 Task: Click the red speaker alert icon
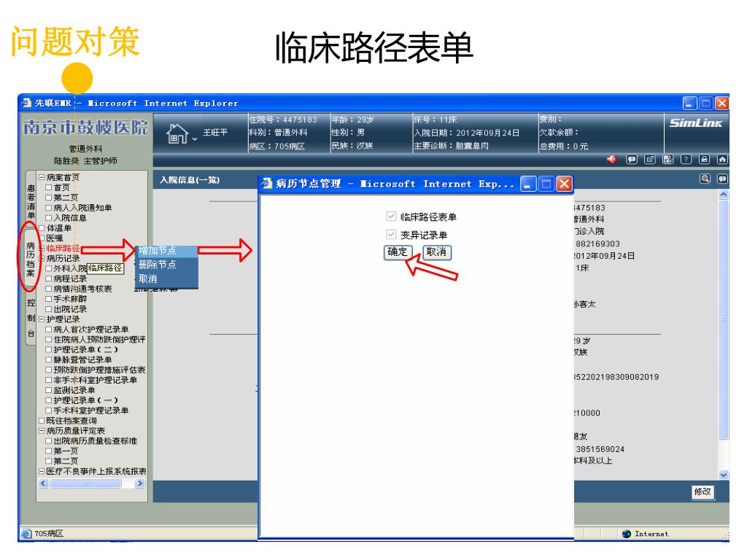[611, 159]
